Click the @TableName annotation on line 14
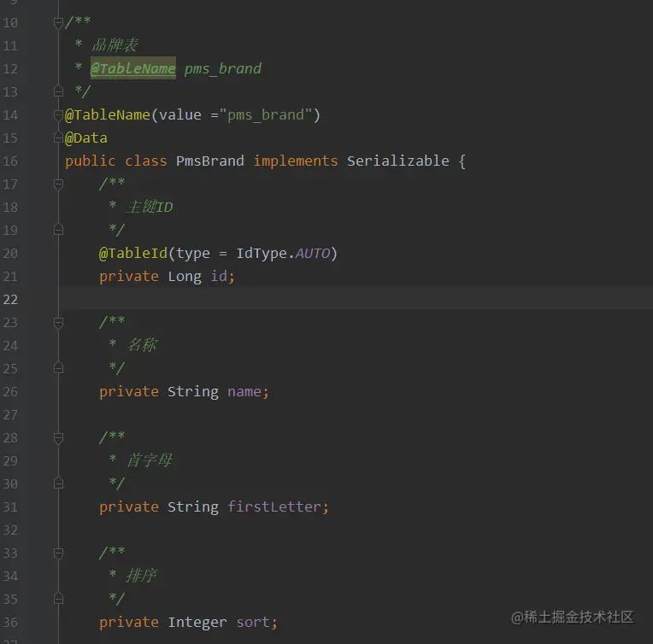Image resolution: width=653 pixels, height=644 pixels. (x=108, y=115)
